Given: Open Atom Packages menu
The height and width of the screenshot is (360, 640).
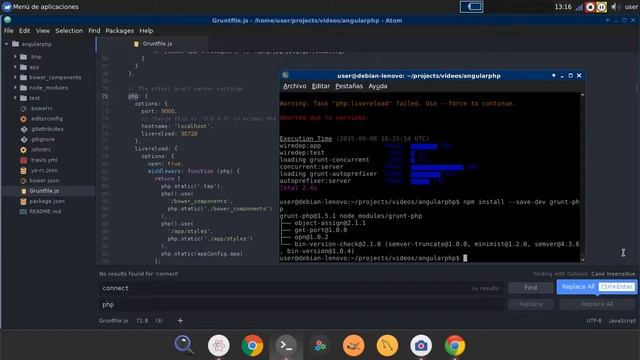Looking at the screenshot, I should 120,31.
